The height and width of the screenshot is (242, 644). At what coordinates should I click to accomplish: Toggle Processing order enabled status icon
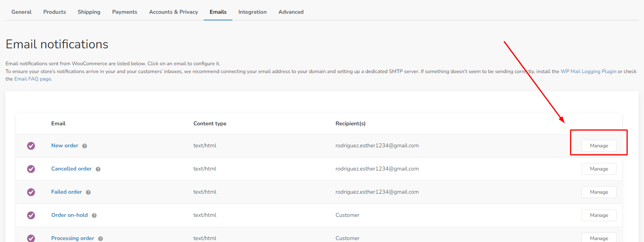pos(31,238)
